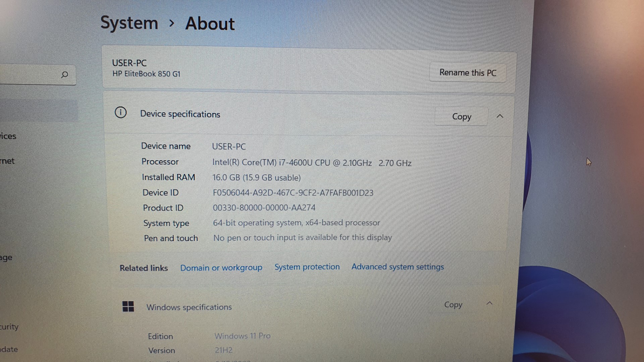The image size is (644, 362).
Task: Copy the Device specifications
Action: pyautogui.click(x=462, y=116)
